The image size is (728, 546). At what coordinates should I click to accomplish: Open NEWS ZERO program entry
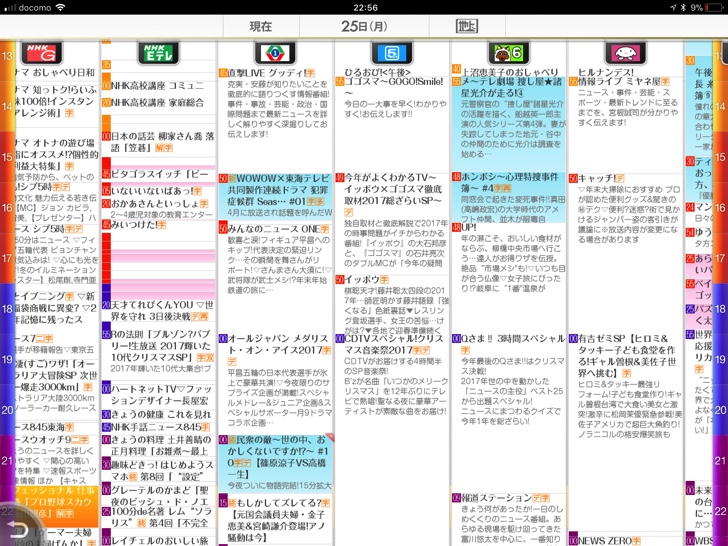(x=610, y=539)
